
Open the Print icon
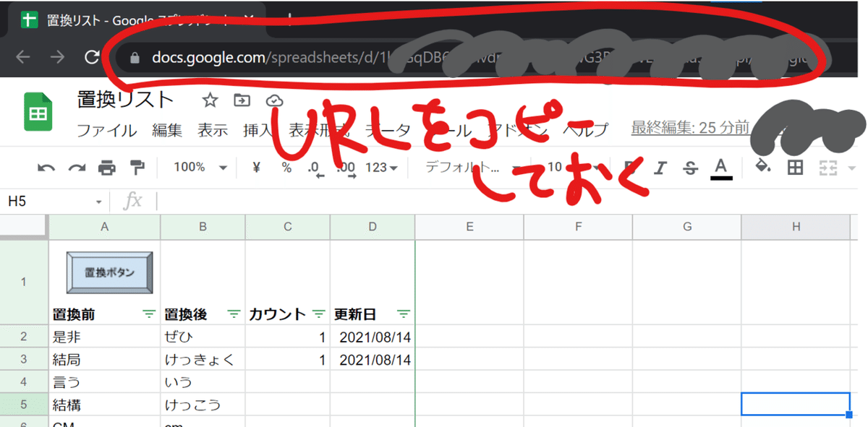pyautogui.click(x=108, y=167)
